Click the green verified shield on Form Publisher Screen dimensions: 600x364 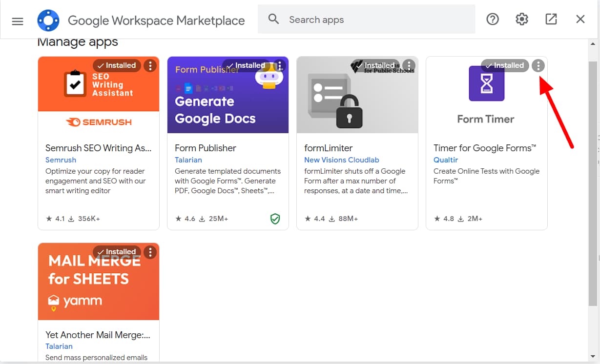point(275,219)
